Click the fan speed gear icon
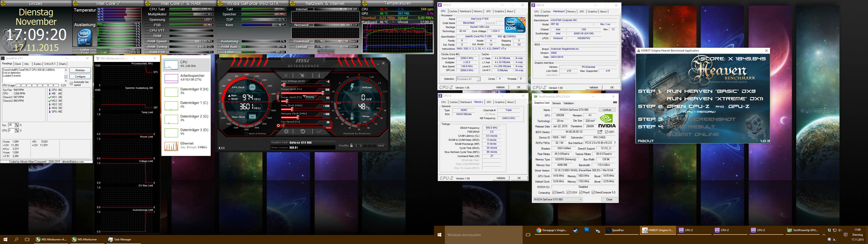 [x=278, y=126]
